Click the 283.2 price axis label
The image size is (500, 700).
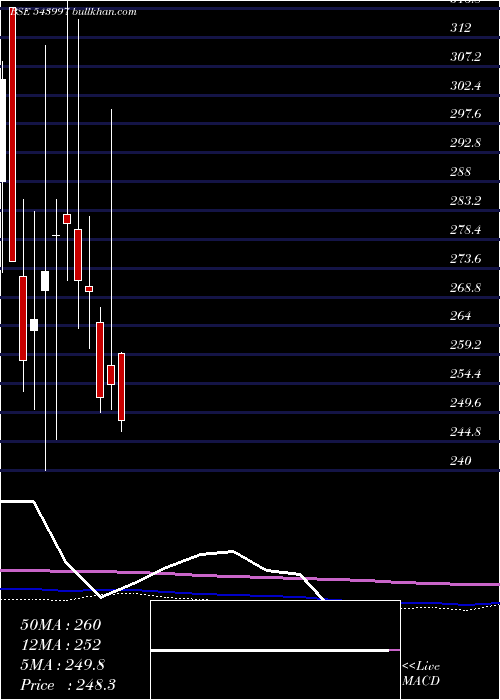(x=466, y=201)
